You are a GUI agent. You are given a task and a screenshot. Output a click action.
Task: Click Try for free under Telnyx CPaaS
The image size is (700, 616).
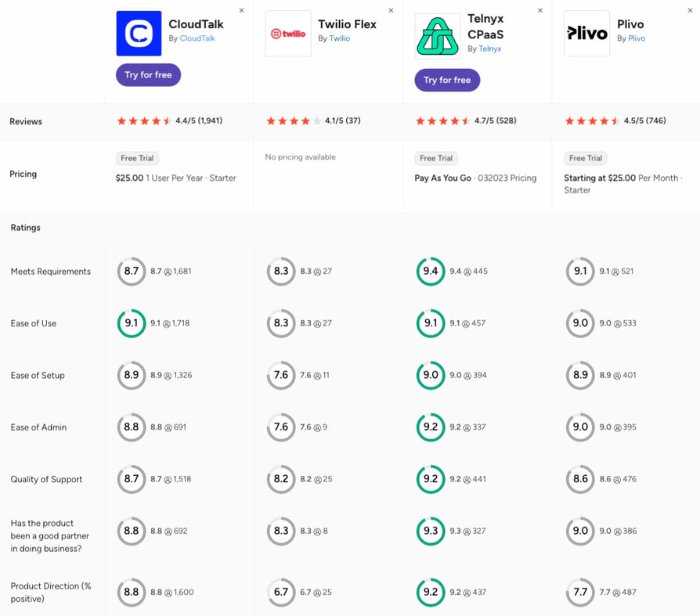pos(447,80)
